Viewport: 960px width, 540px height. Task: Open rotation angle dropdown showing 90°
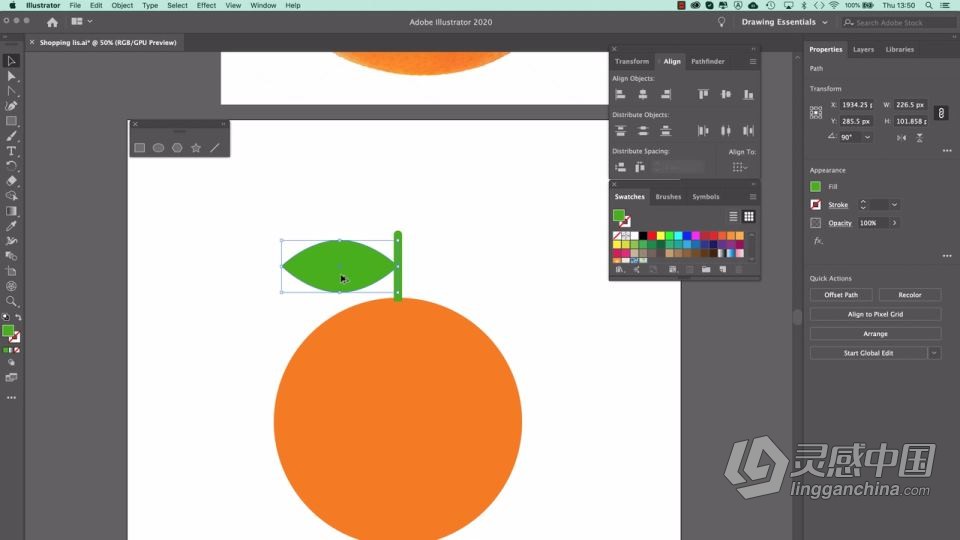pyautogui.click(x=868, y=138)
